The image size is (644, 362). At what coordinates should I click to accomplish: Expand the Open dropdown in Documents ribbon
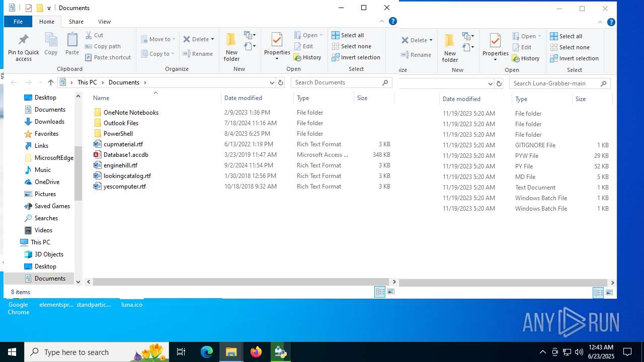click(x=321, y=35)
